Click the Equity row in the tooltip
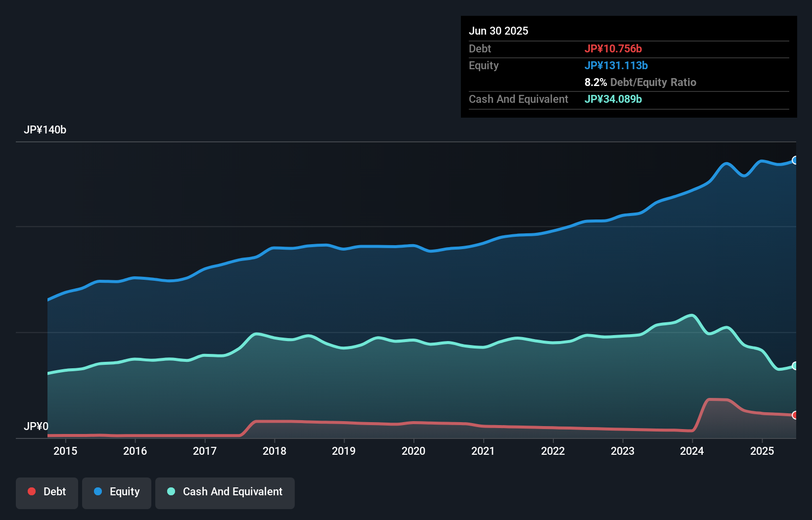 (544, 65)
